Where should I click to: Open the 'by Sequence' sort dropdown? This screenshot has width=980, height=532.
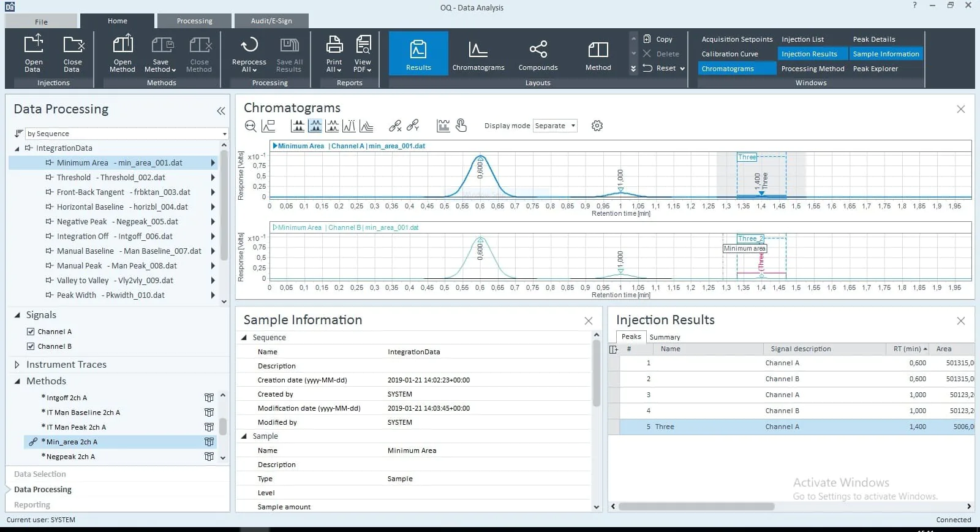[126, 134]
